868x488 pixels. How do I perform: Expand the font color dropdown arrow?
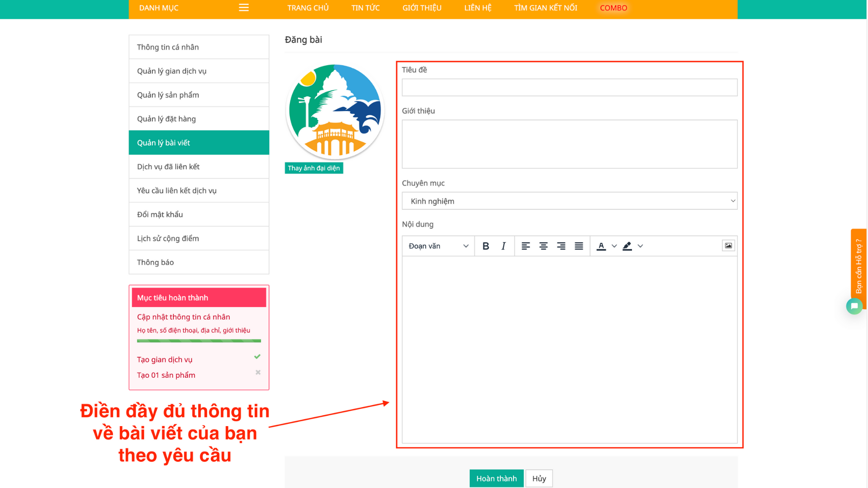coord(614,246)
